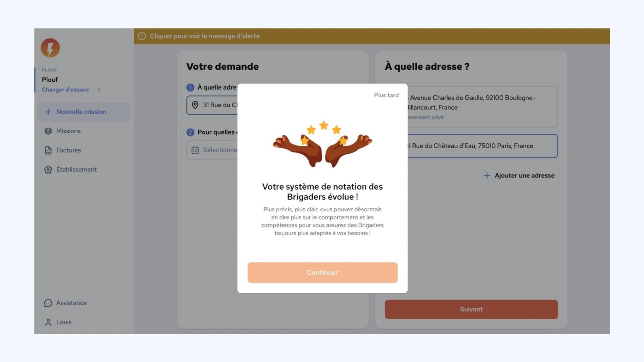Click Ajouter une adresse
Image resolution: width=644 pixels, height=362 pixels.
coord(519,176)
